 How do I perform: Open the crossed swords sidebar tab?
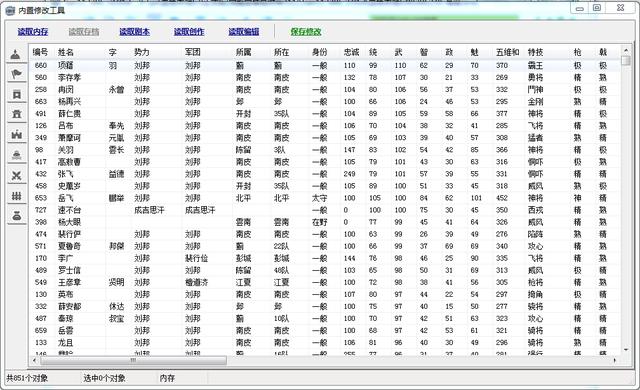tap(16, 175)
